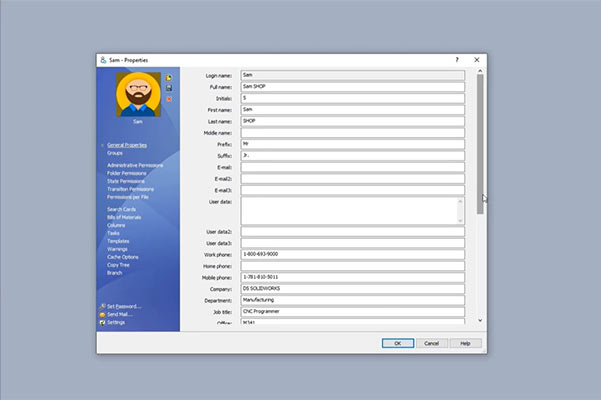This screenshot has height=400, width=601.
Task: Go to Folder Permissions
Action: point(127,173)
